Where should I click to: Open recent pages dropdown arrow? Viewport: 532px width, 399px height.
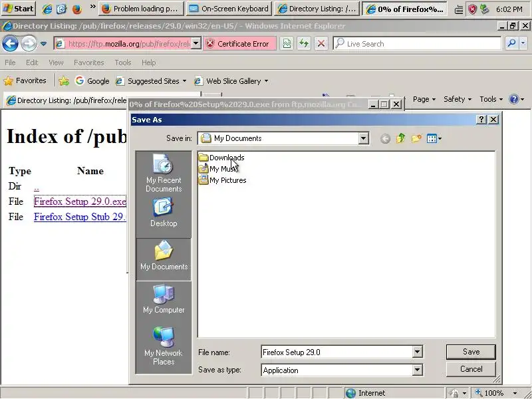tap(43, 43)
